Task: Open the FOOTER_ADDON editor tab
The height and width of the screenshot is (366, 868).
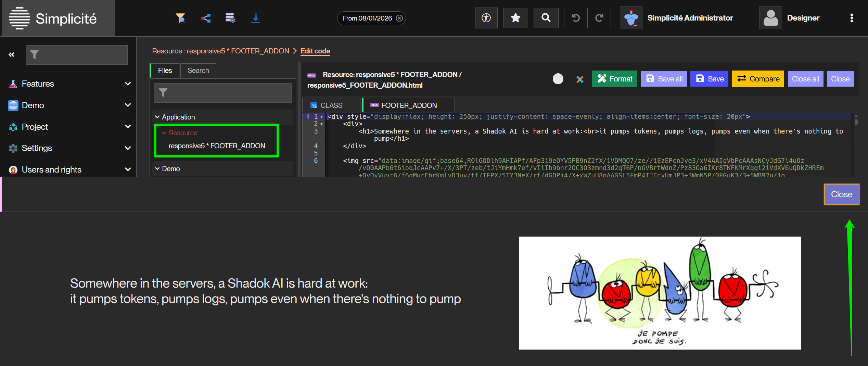Action: (x=408, y=105)
